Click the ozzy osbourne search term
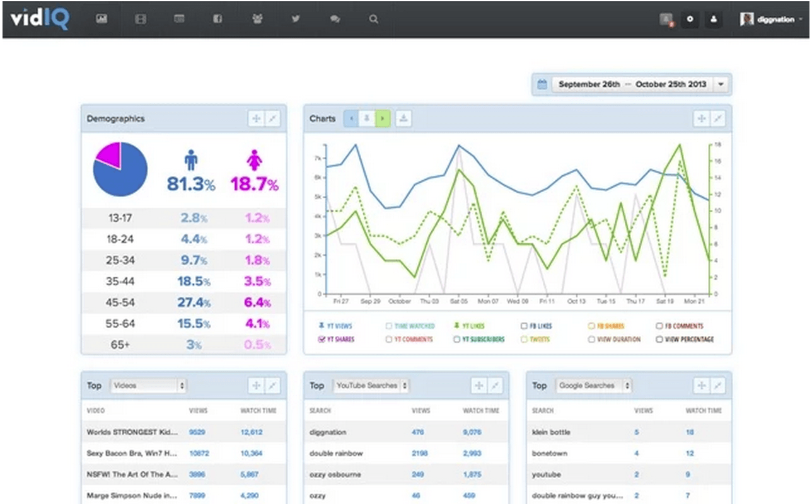 [x=336, y=474]
